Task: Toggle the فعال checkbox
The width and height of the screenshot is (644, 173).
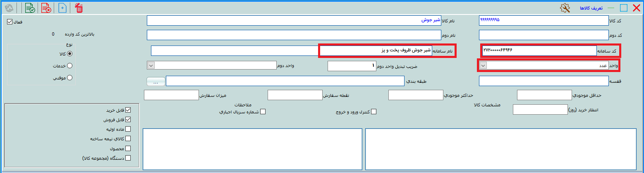Action: [x=10, y=22]
